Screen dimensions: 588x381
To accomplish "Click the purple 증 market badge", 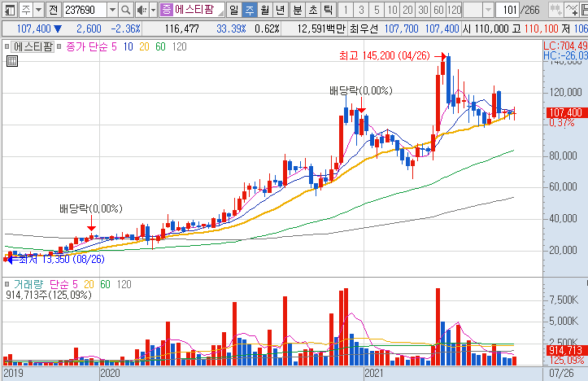I will point(166,10).
